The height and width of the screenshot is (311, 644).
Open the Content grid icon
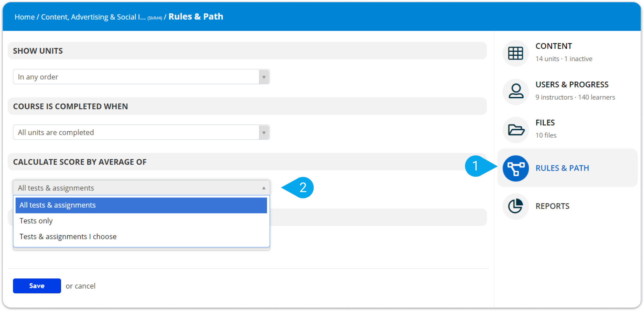click(x=515, y=53)
